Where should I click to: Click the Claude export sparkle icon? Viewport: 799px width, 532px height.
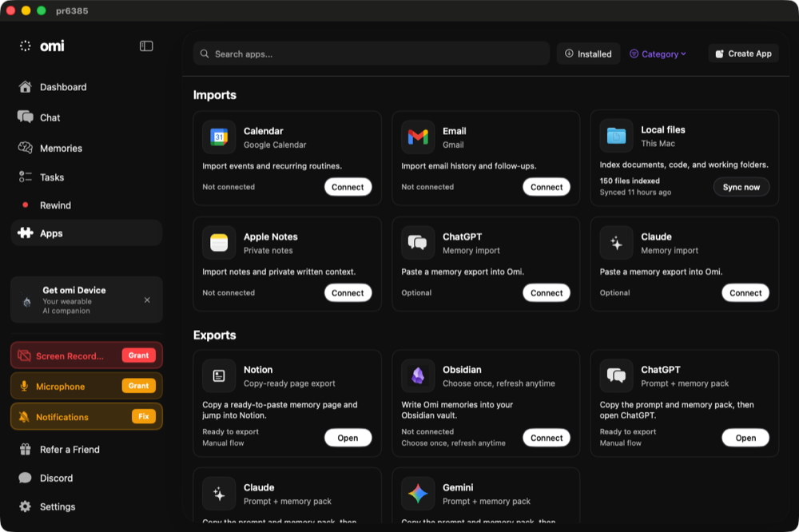tap(219, 494)
